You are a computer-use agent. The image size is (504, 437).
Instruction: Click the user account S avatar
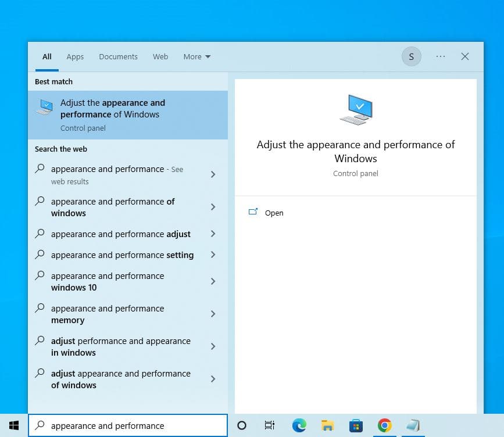tap(412, 56)
